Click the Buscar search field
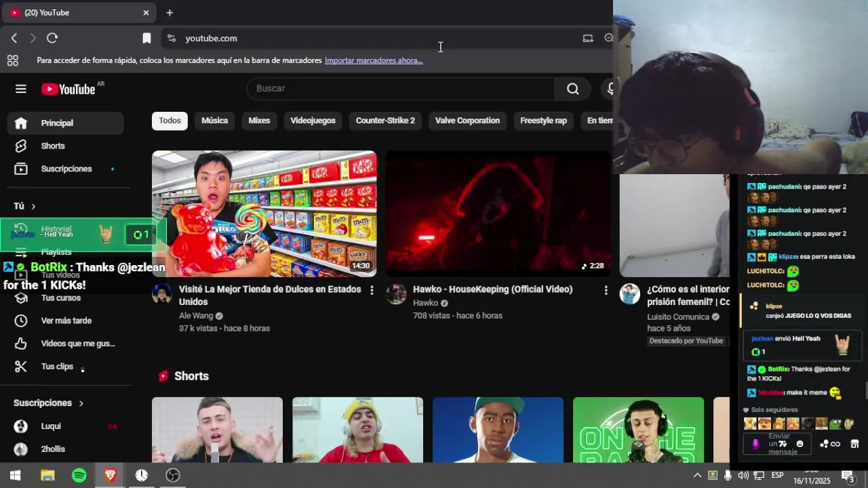The image size is (868, 488). 401,89
